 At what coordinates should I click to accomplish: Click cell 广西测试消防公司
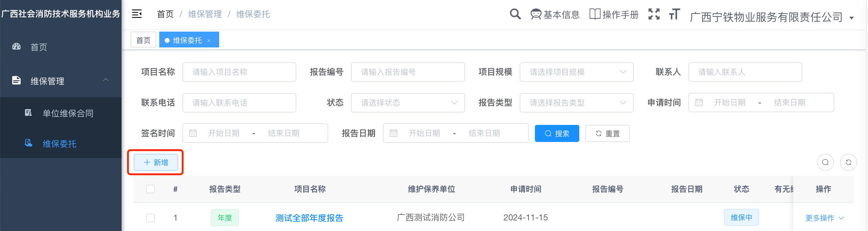(431, 218)
